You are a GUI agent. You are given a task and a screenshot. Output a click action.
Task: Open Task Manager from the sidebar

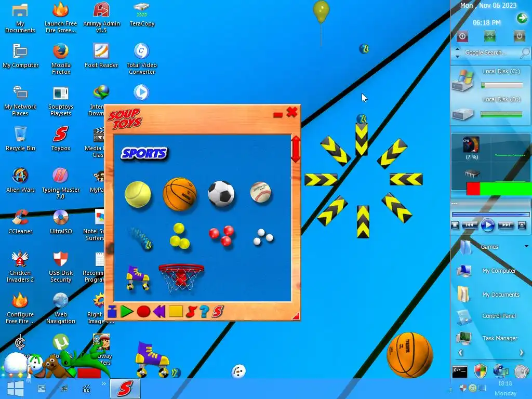click(x=500, y=338)
